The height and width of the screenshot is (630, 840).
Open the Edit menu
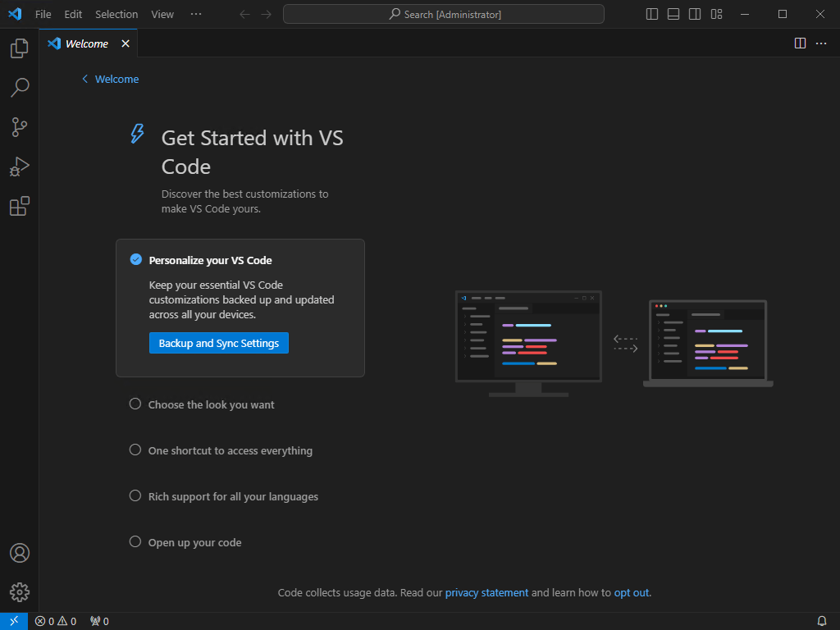coord(73,15)
